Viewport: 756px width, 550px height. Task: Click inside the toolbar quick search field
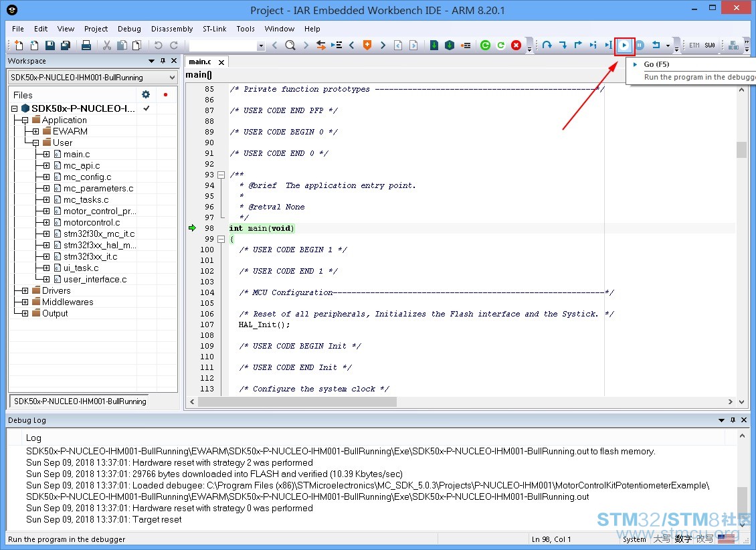(x=222, y=45)
